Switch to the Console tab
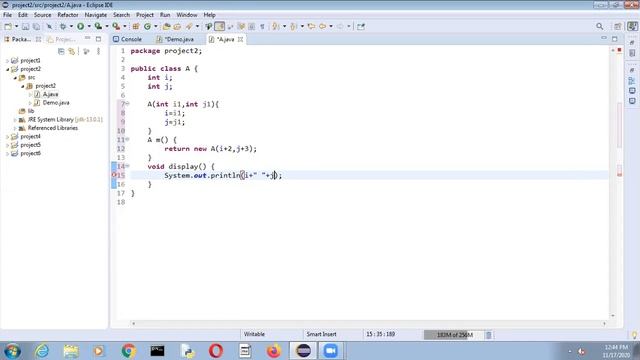 (x=127, y=39)
